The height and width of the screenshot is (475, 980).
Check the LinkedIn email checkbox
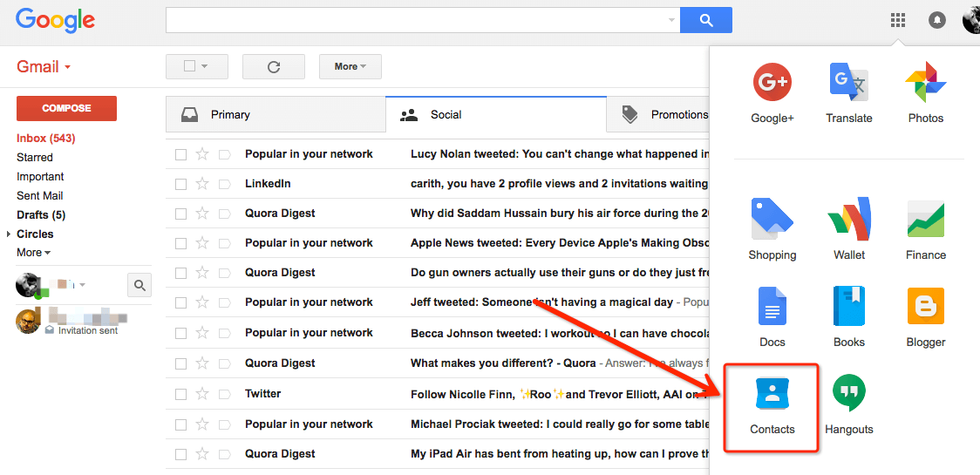click(180, 185)
